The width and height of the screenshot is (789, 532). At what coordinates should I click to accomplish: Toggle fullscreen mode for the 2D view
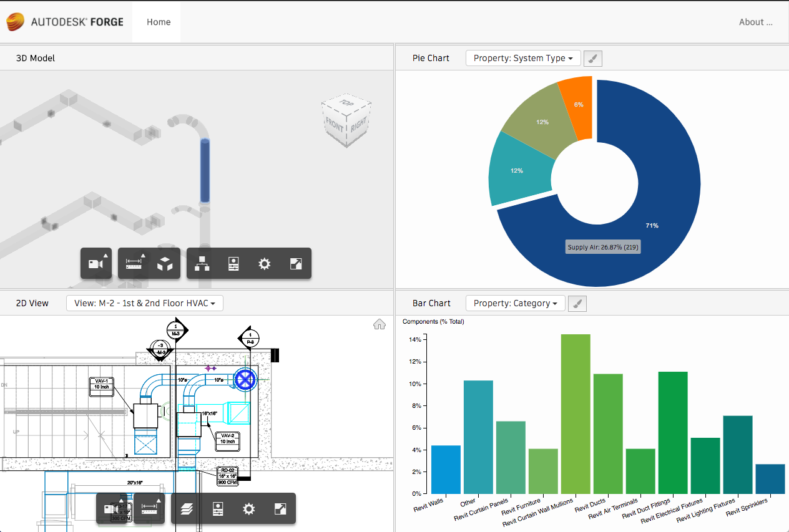click(280, 508)
